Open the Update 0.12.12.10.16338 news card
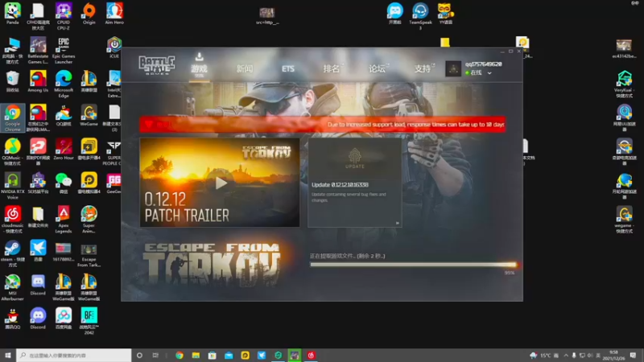This screenshot has height=362, width=644. (x=354, y=183)
